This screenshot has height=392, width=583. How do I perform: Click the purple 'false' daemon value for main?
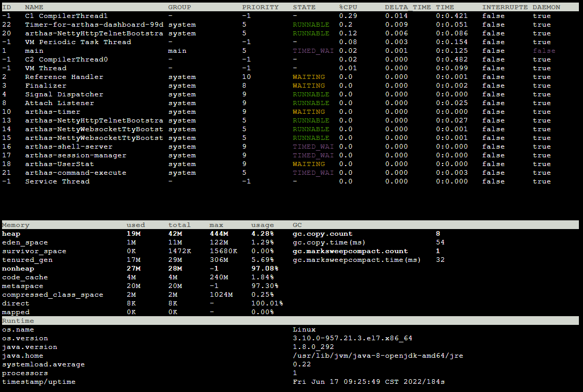coord(544,51)
